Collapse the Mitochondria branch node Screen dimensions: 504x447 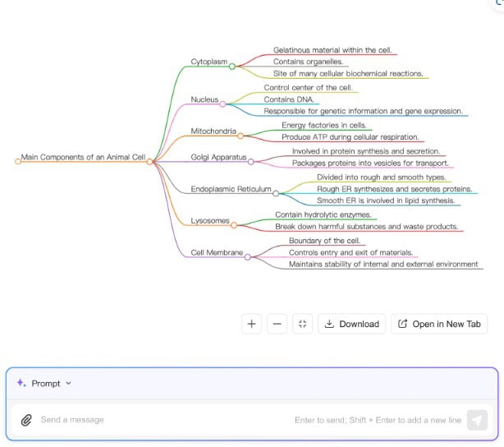pos(241,136)
